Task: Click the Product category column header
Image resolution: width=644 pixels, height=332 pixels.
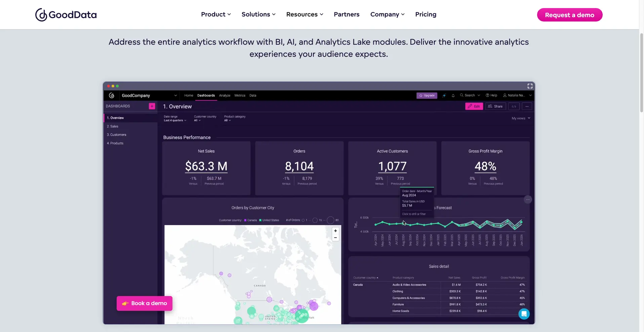Action: pos(403,278)
